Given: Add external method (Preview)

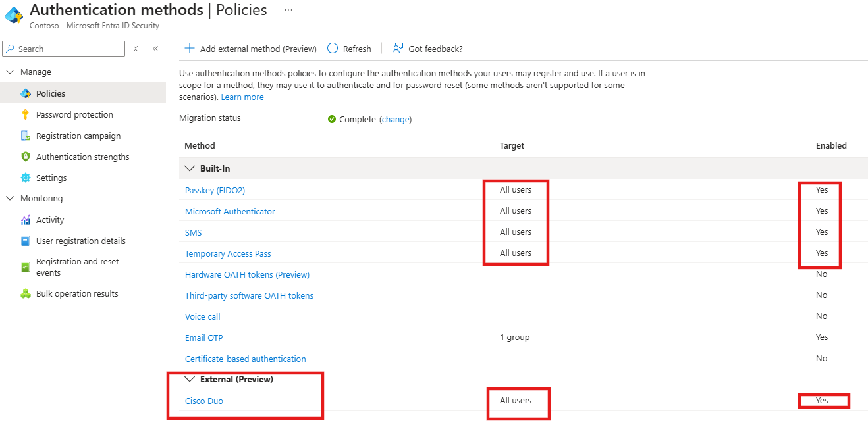Looking at the screenshot, I should point(251,49).
